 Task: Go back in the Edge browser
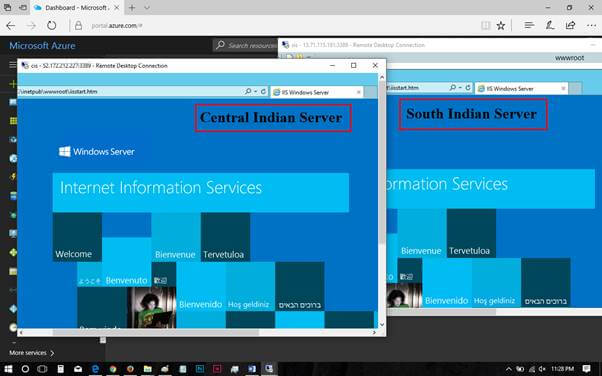click(10, 26)
